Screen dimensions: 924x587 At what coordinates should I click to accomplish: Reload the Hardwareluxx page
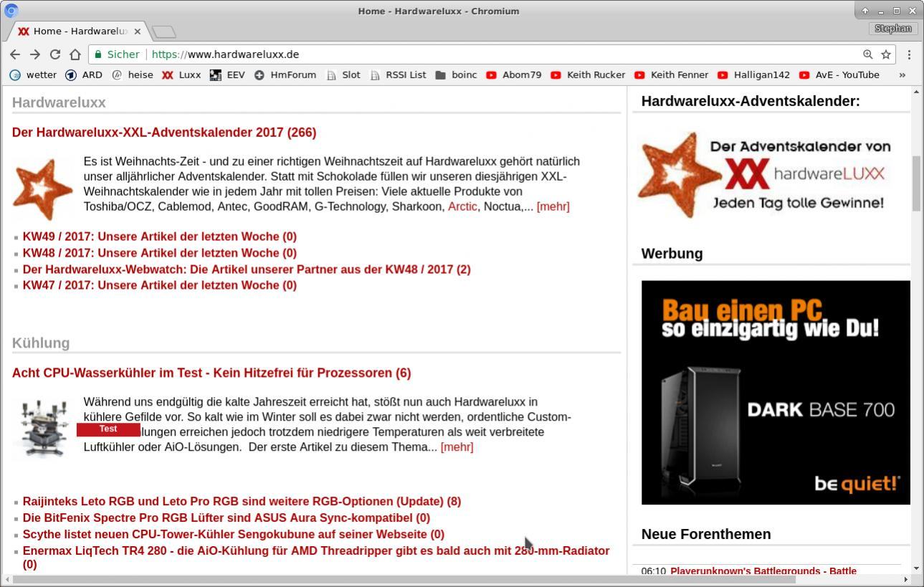55,54
